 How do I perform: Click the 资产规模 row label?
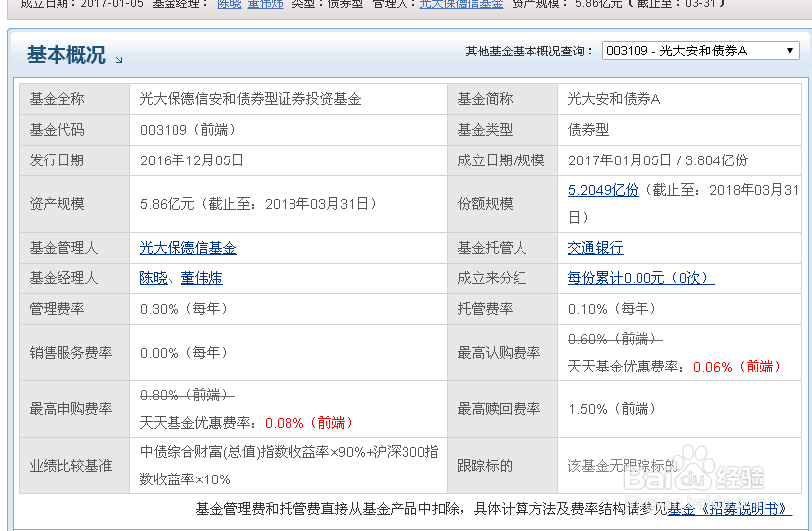pos(57,204)
